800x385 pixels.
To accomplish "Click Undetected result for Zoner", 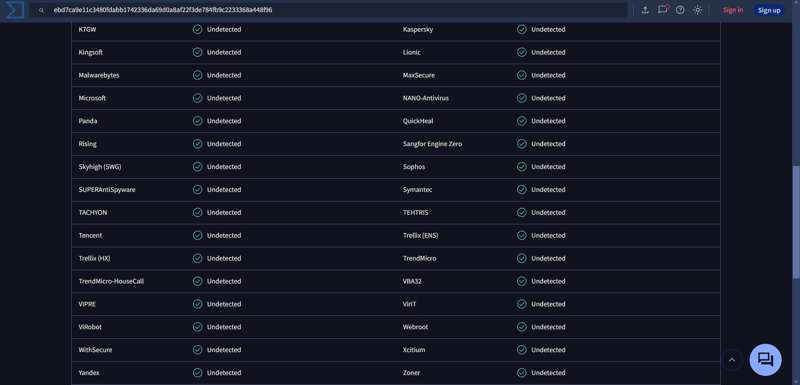I will click(548, 373).
